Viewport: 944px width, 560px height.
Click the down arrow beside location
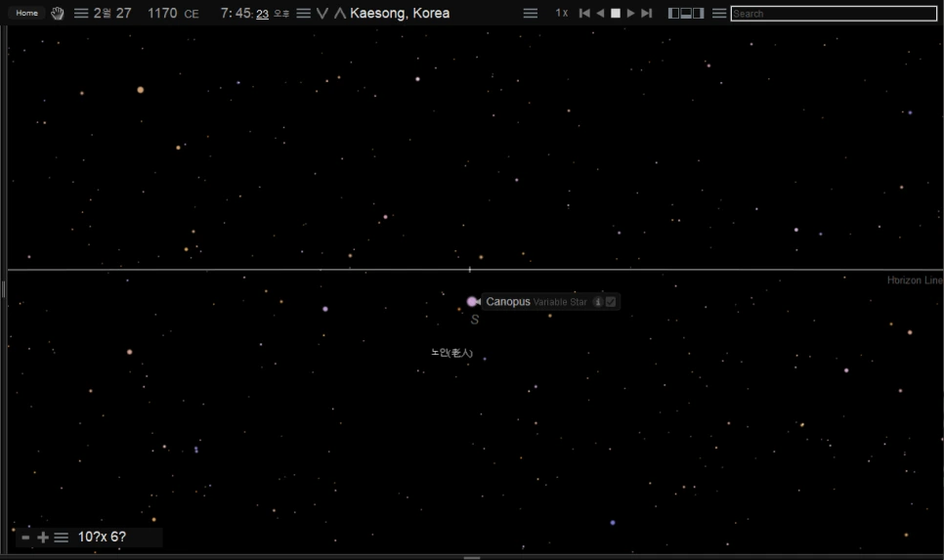pyautogui.click(x=322, y=14)
